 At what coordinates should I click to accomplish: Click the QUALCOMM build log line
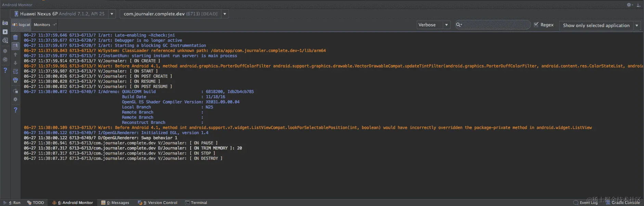point(139,92)
